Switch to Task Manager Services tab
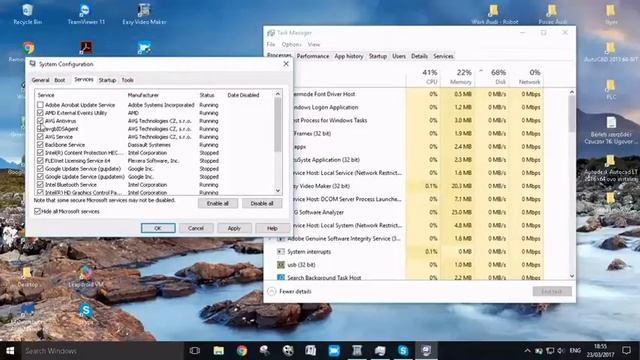This screenshot has width=640, height=360. tap(443, 56)
